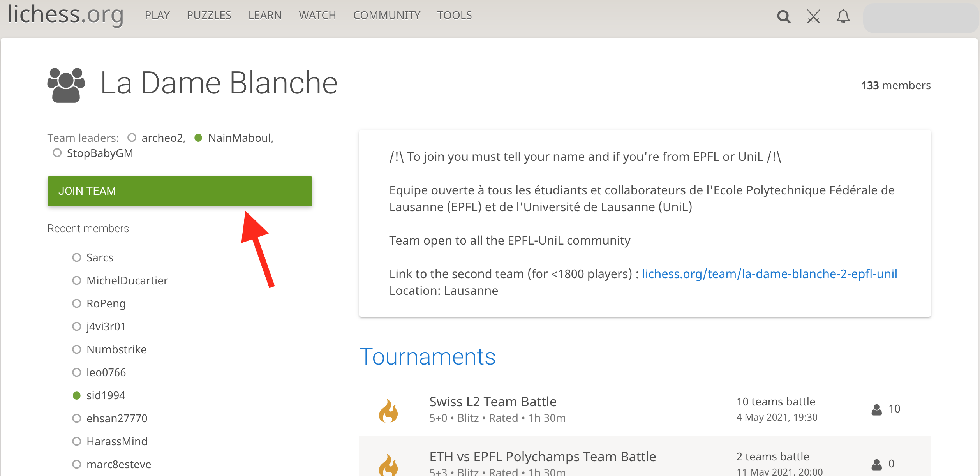
Task: Click the user account area in header
Action: coord(921,18)
